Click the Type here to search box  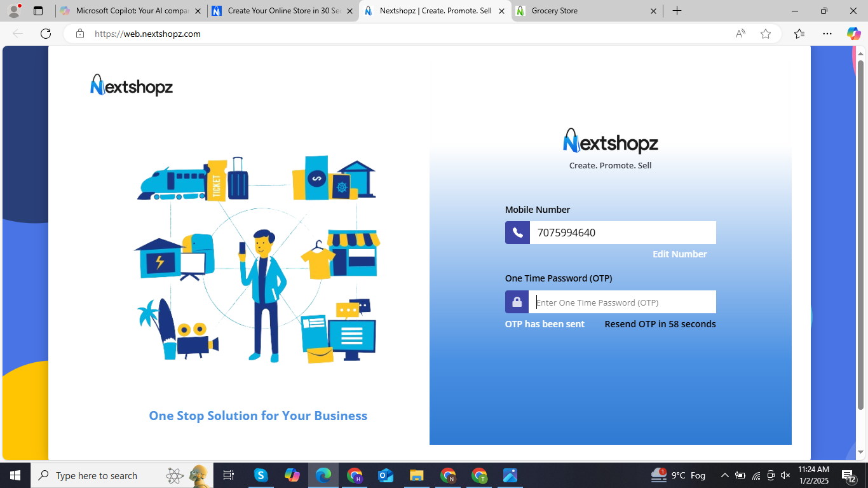point(122,475)
